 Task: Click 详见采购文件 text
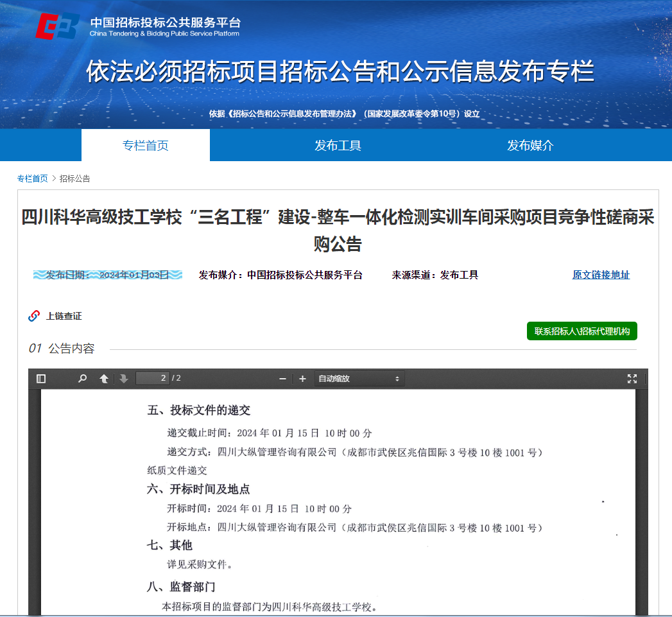point(200,564)
